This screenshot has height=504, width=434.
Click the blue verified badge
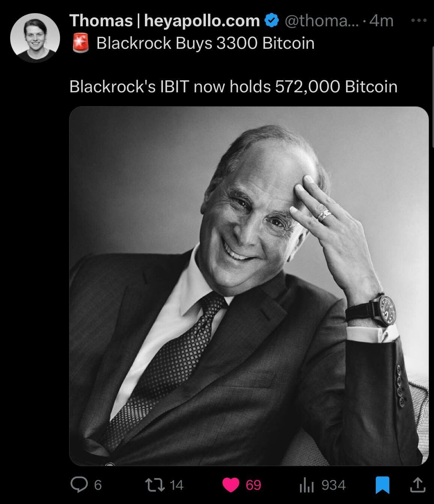pos(271,21)
